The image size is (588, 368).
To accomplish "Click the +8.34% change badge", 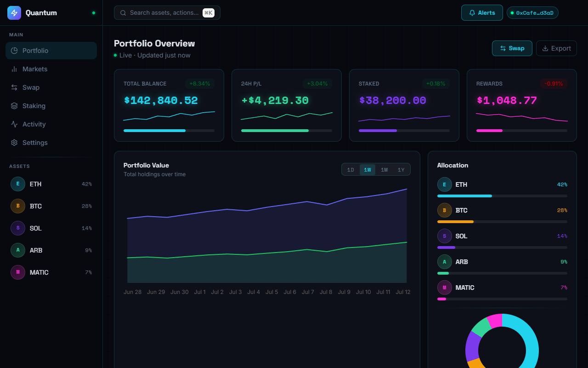I will point(200,84).
